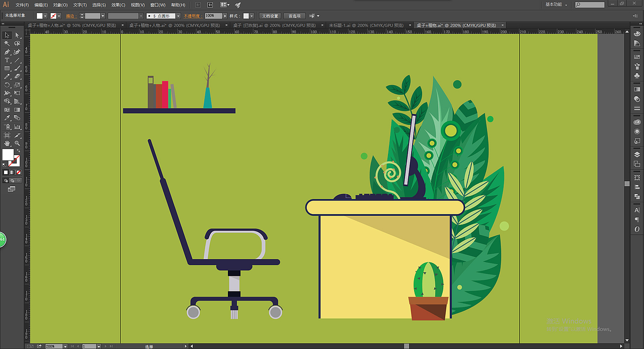Open the 窗口(W) menu

[x=158, y=5]
